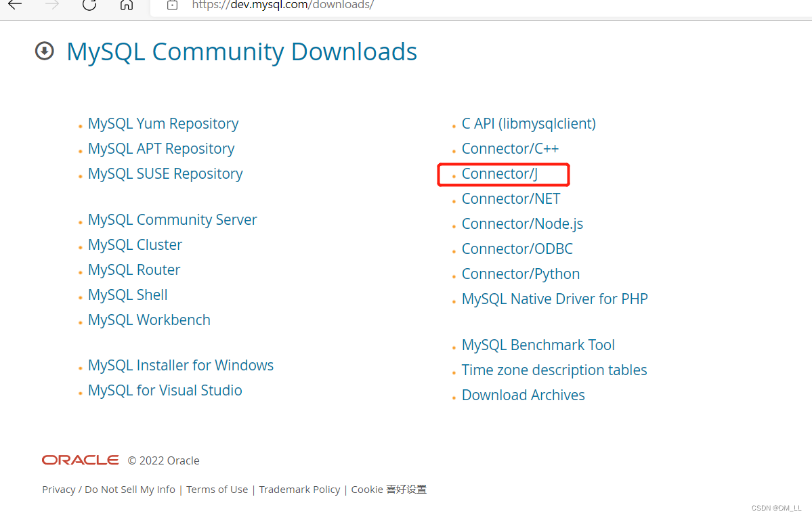This screenshot has height=518, width=812.
Task: Open MySQL Installer for Windows
Action: (x=181, y=365)
